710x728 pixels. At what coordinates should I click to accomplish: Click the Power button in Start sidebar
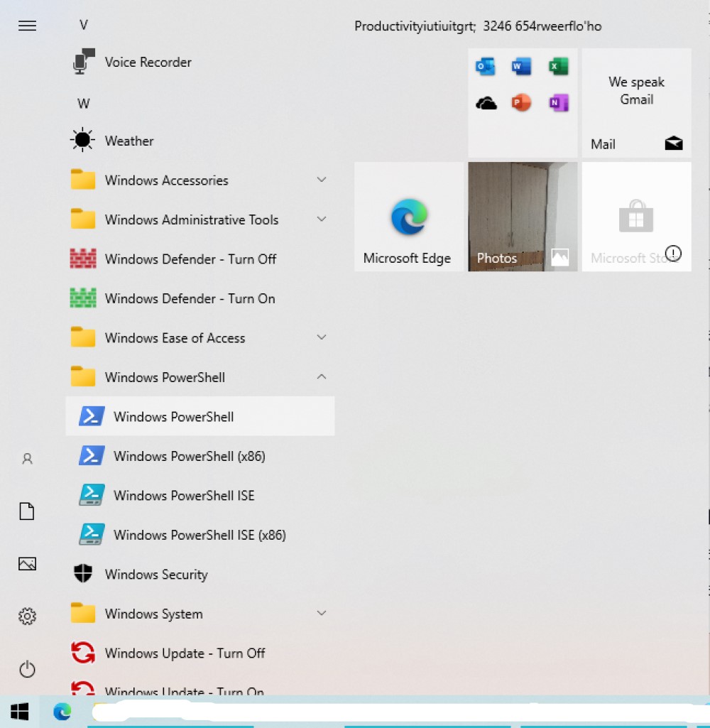28,668
